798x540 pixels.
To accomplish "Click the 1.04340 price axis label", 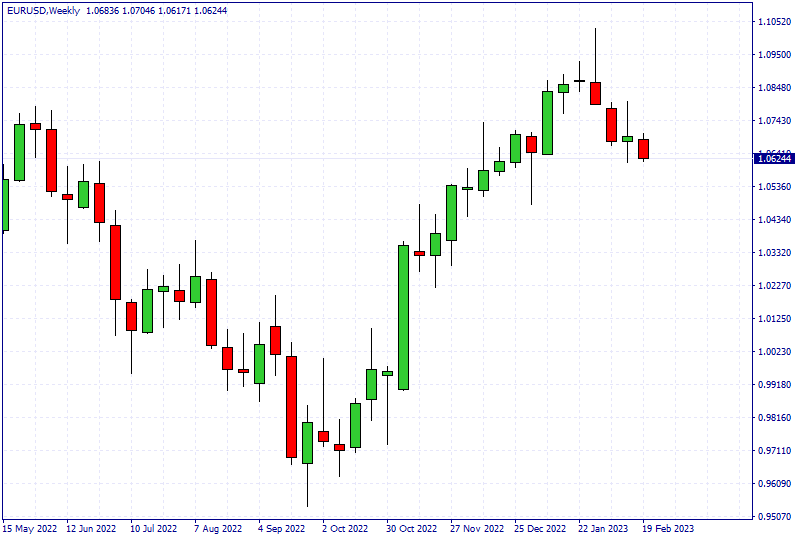I will point(775,219).
